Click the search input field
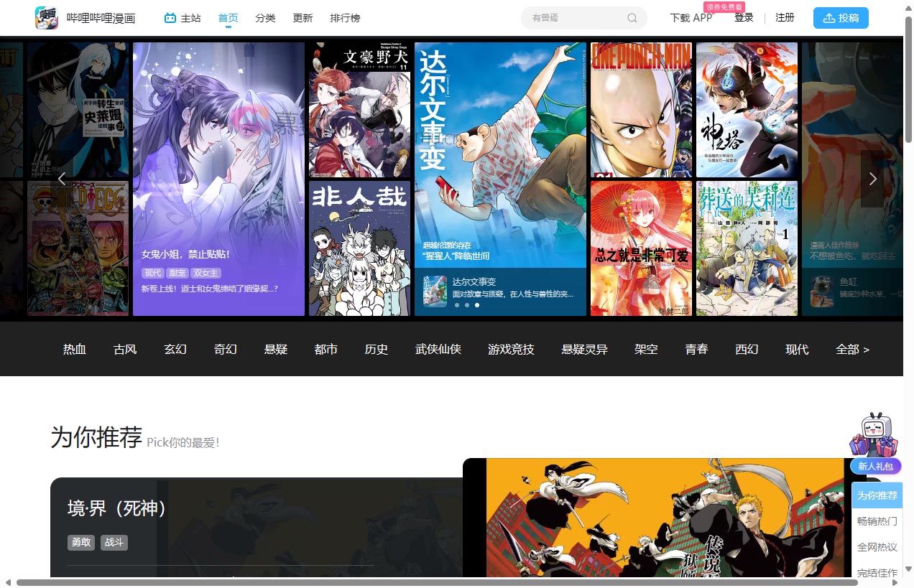The image size is (914, 588). coord(575,18)
